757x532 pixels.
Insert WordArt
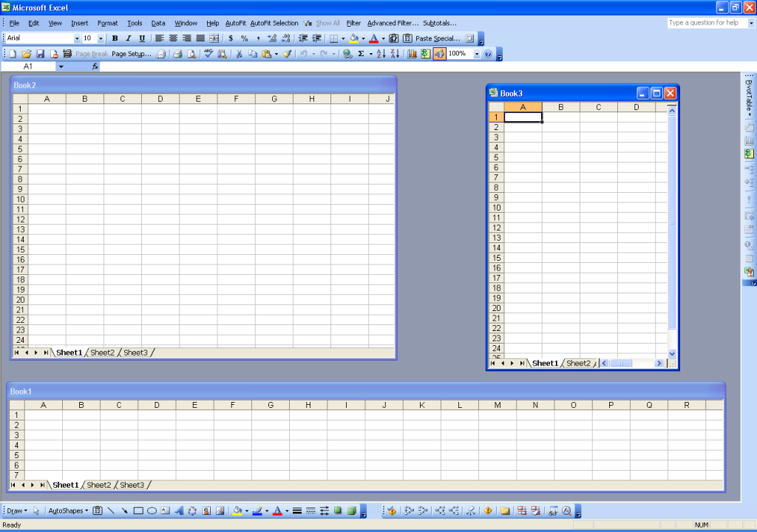coord(179,511)
